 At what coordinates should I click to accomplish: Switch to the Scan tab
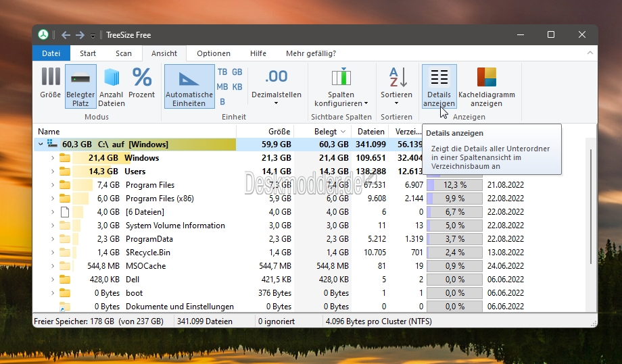tap(123, 53)
